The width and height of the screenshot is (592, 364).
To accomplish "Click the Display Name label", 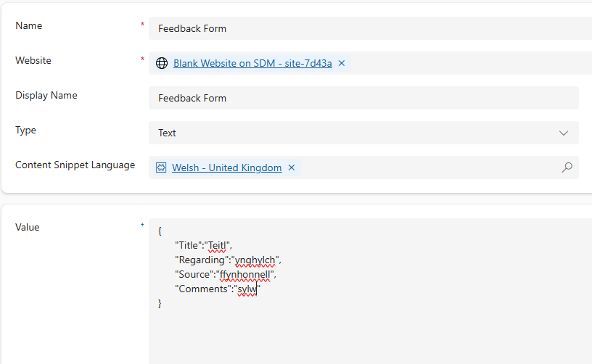I will pyautogui.click(x=46, y=96).
